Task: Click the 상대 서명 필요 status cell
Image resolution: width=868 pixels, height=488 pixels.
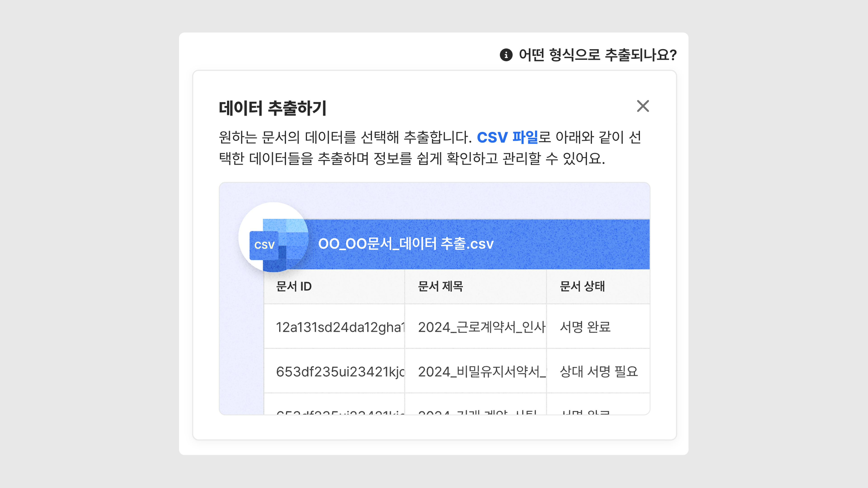Action: click(598, 371)
